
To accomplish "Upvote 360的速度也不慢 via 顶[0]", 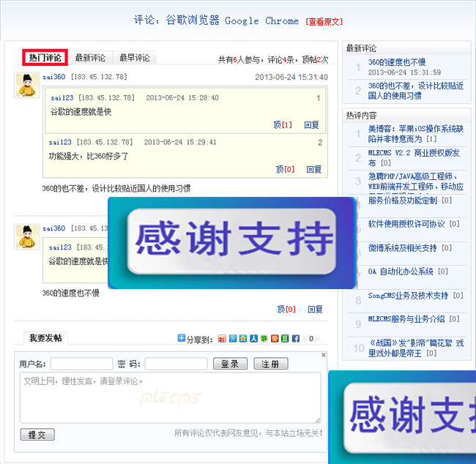I will (286, 310).
